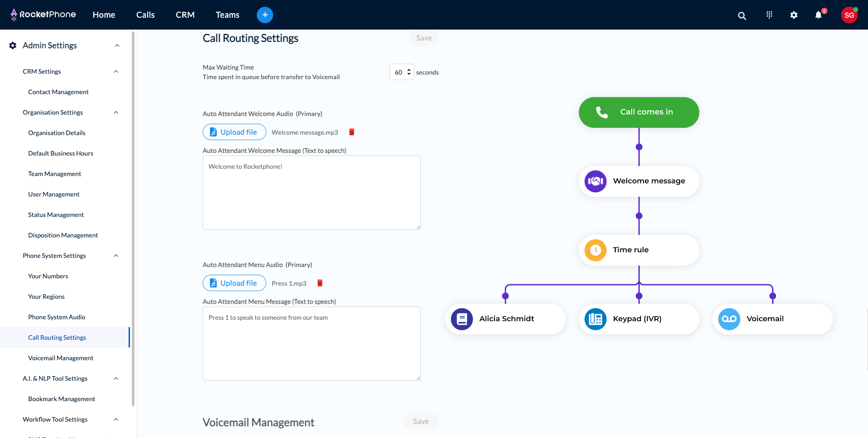Click the Welcome Message text-to-speech field
This screenshot has width=868, height=438.
[311, 193]
